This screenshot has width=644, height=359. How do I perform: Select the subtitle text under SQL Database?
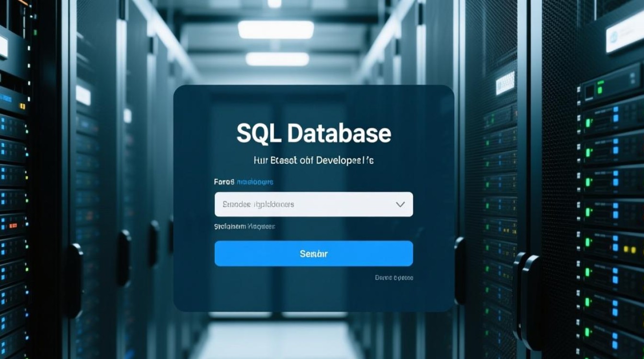pos(313,160)
